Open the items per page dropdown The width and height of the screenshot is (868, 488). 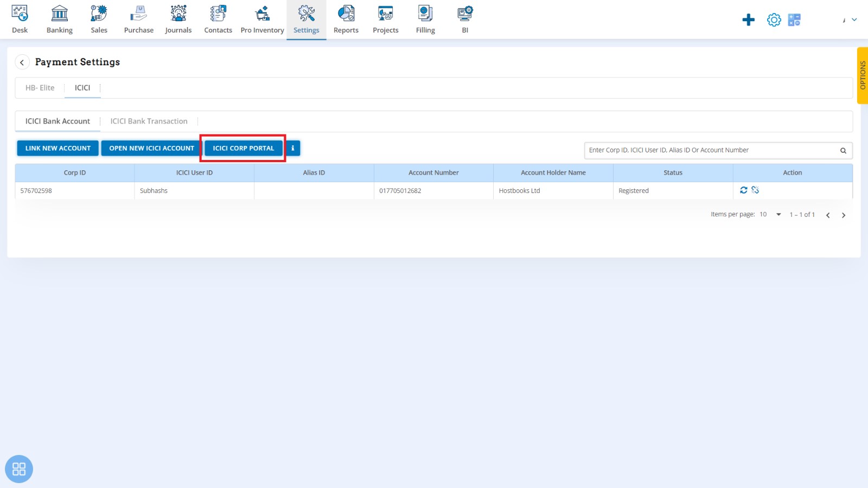[x=770, y=215]
